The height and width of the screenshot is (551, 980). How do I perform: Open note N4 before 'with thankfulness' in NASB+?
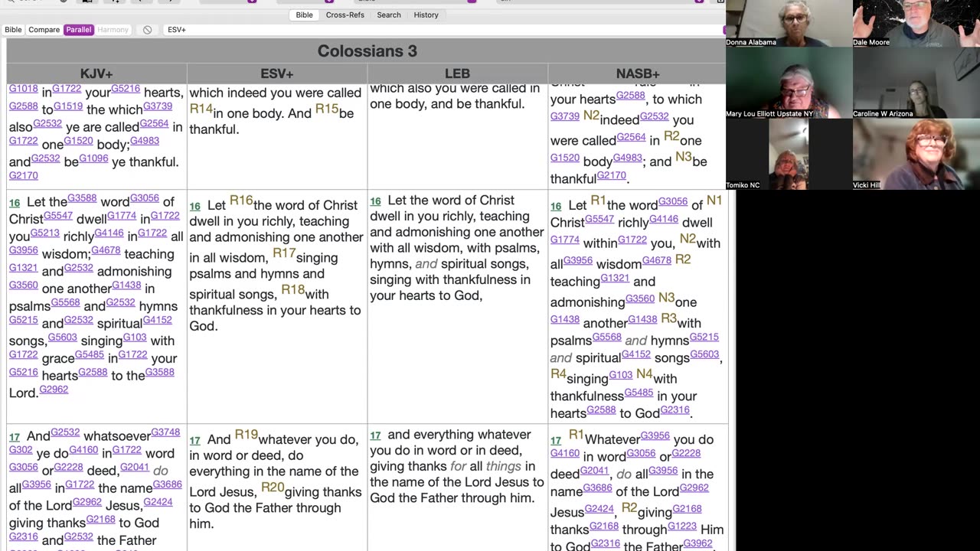645,374
